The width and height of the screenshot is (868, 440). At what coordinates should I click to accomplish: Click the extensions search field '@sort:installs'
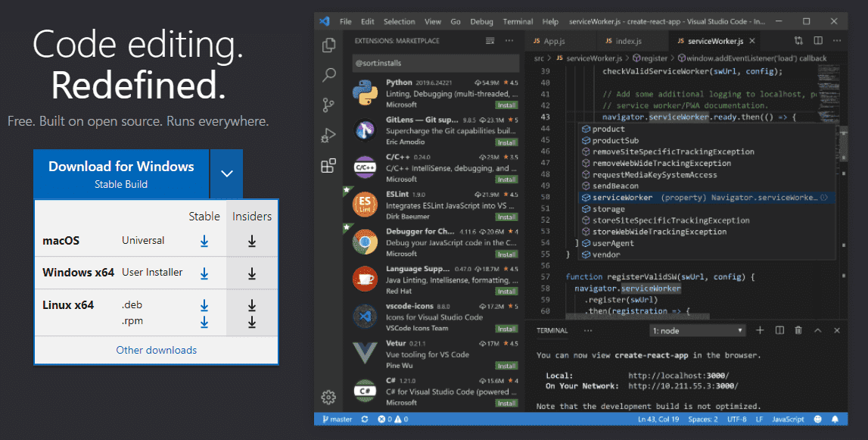point(435,64)
